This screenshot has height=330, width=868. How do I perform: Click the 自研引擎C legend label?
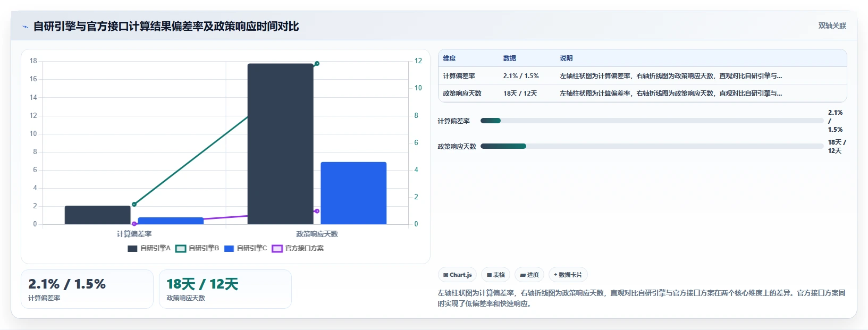[x=252, y=248]
